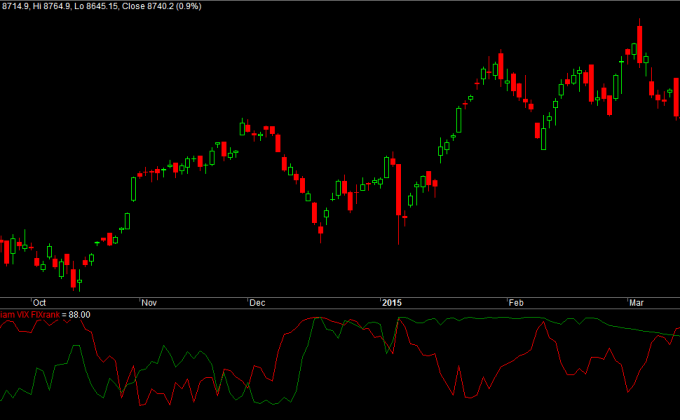This screenshot has height=420, width=680.
Task: Click the Feb label on date axis
Action: click(x=516, y=303)
